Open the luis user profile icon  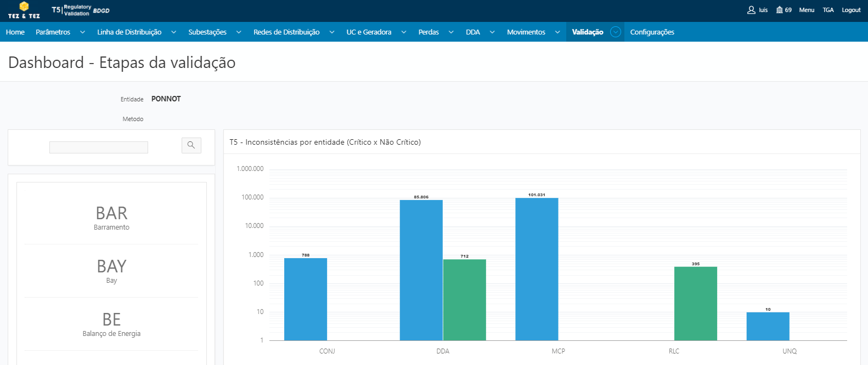point(751,10)
